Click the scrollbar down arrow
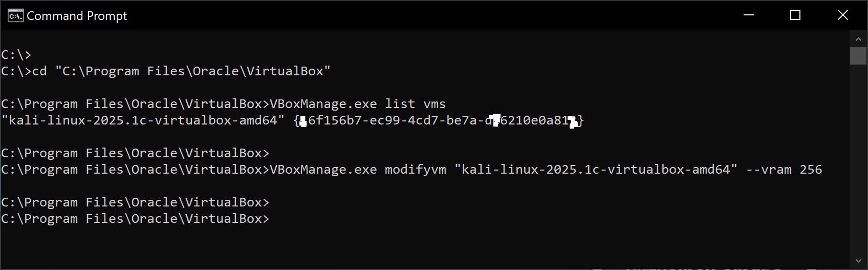868x270 pixels. [858, 260]
